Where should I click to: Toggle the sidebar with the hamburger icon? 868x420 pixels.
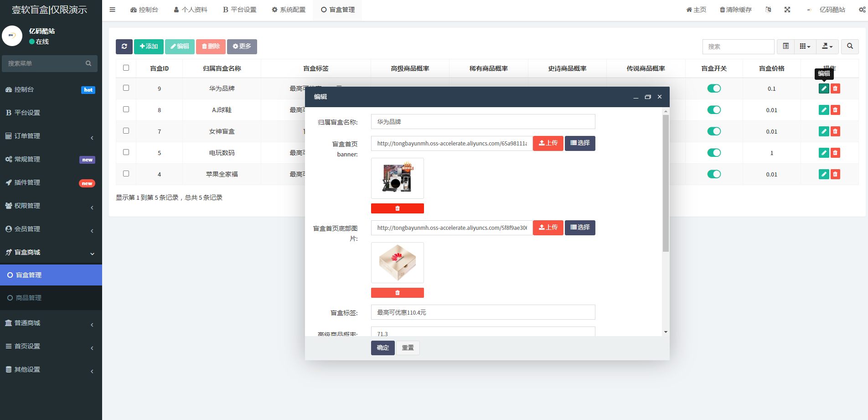pos(113,10)
